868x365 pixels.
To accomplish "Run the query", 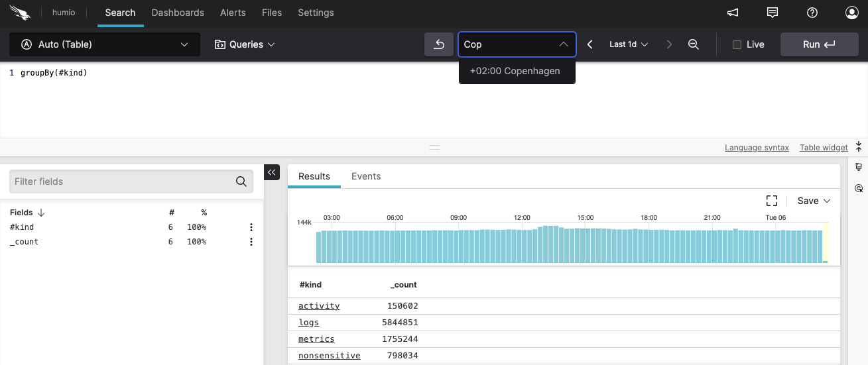I will click(x=819, y=44).
